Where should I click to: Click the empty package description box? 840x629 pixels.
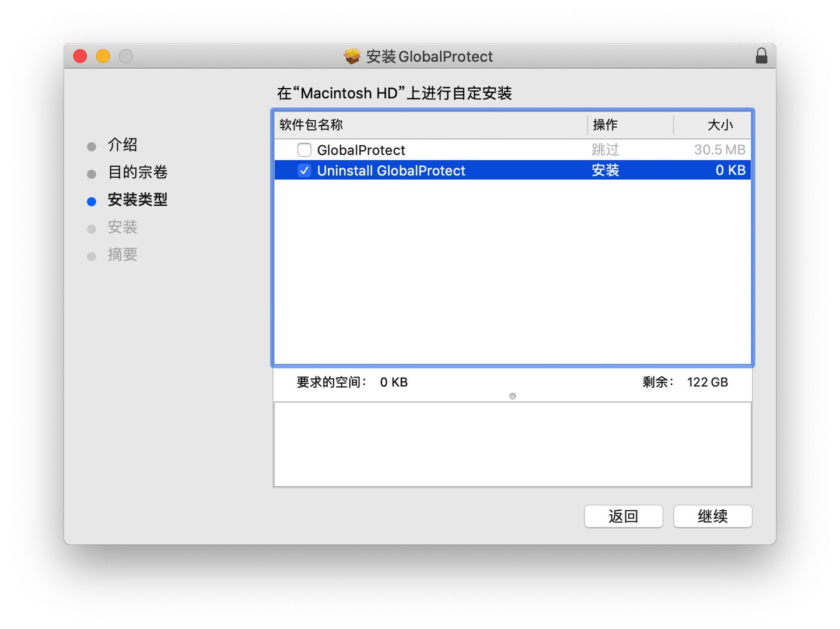tap(512, 444)
